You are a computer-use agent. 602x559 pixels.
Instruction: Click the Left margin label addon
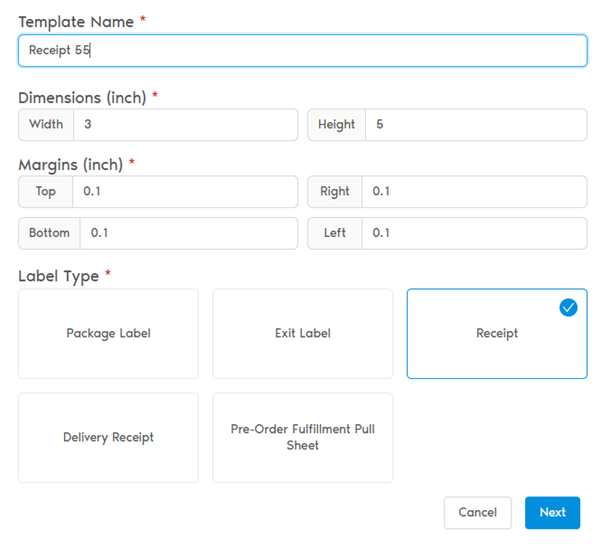tap(335, 233)
